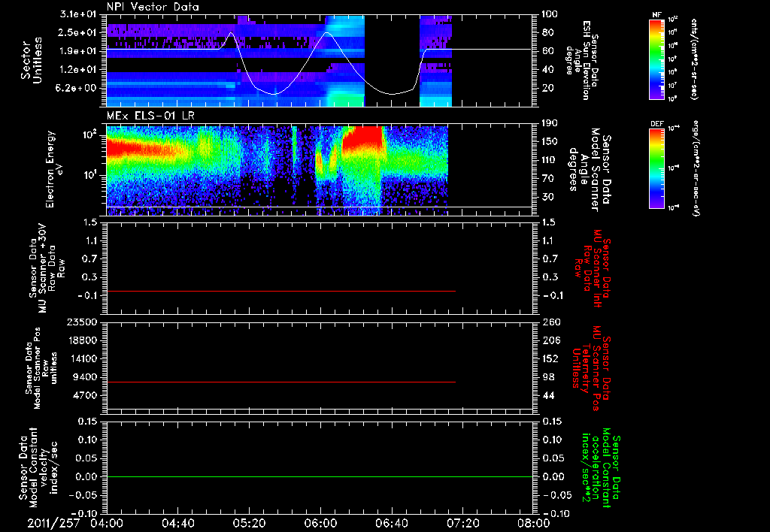Image resolution: width=770 pixels, height=532 pixels.
Task: Click the 1.9e+01 sector tick label
Action: pos(77,51)
